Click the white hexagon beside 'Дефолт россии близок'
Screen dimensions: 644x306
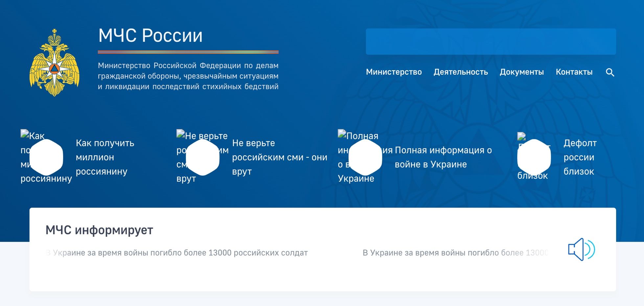pos(534,157)
